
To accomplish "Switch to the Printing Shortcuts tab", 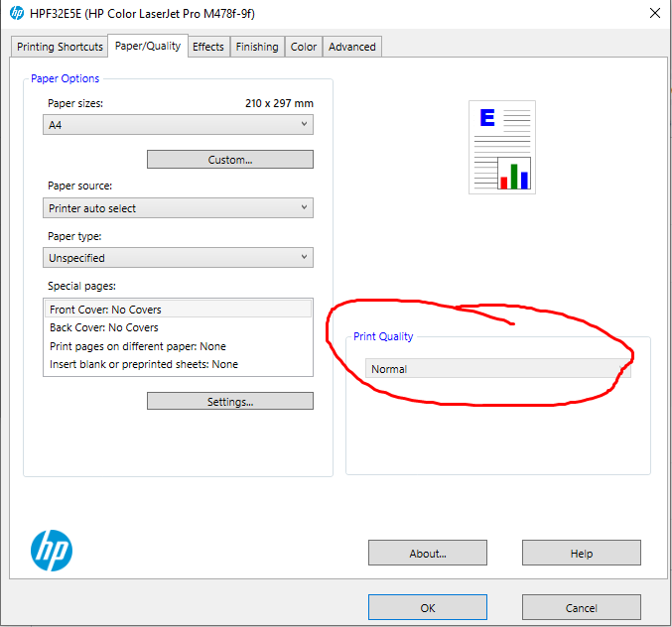I will [60, 47].
